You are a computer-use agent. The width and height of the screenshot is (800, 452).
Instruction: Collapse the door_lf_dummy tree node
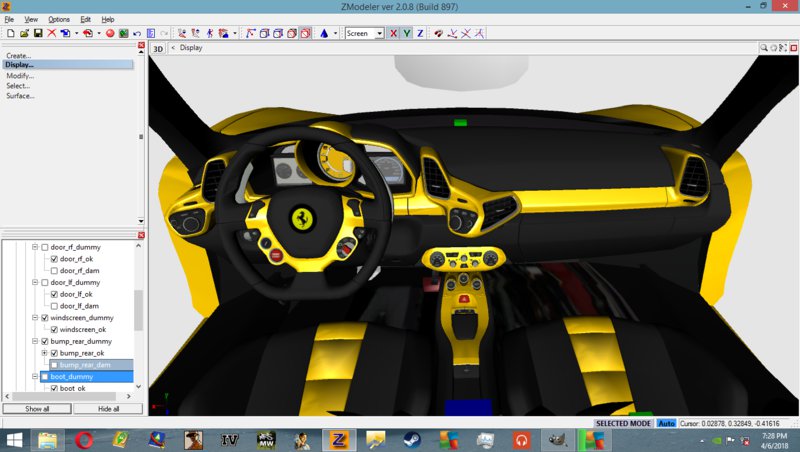pyautogui.click(x=35, y=282)
